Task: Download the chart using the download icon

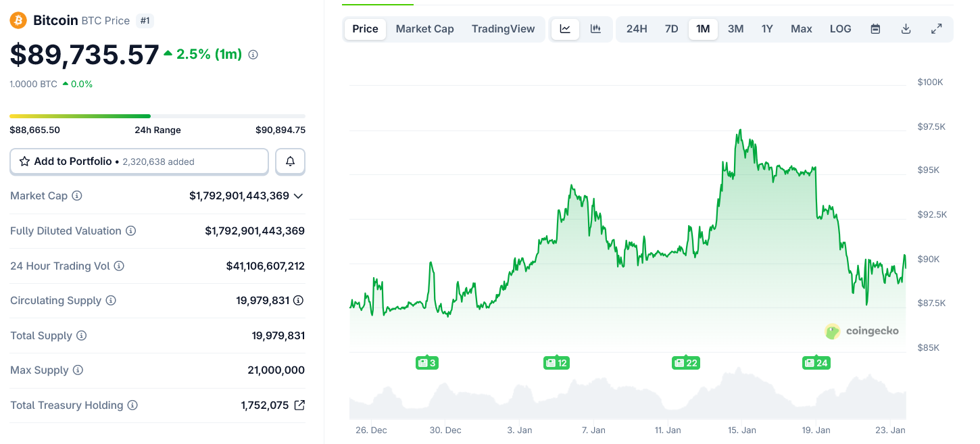Action: click(906, 28)
